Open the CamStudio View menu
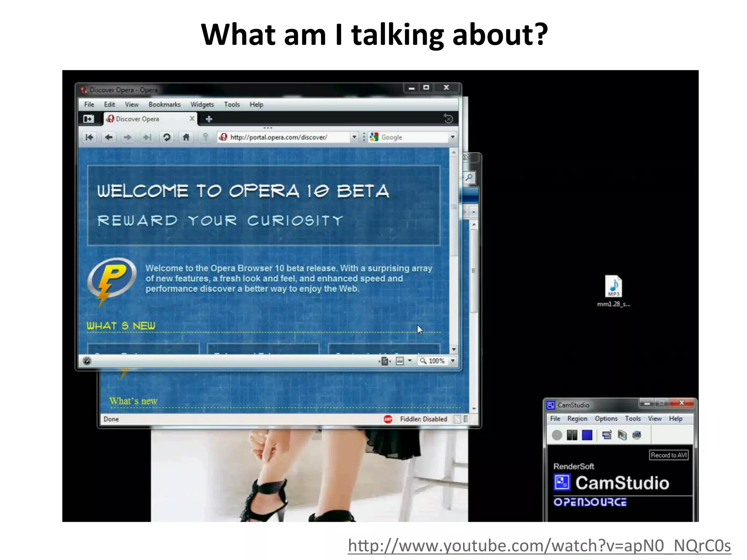The width and height of the screenshot is (747, 560). 655,419
